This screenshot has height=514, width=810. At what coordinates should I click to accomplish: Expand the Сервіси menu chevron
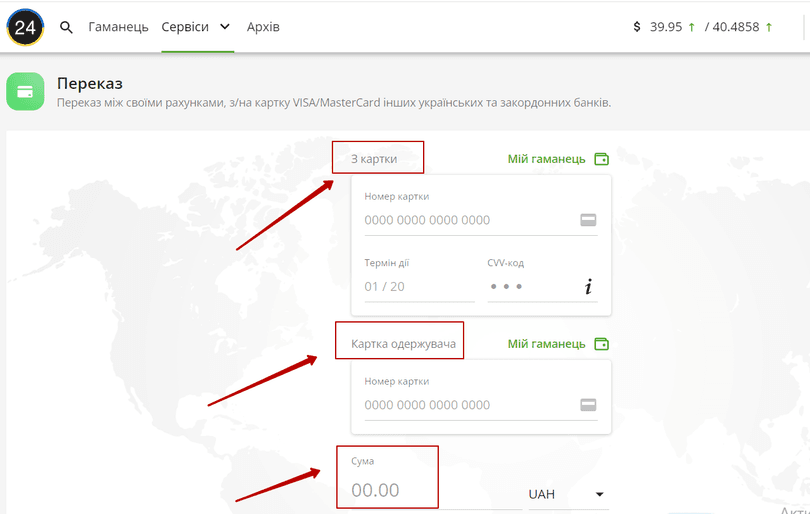click(225, 27)
